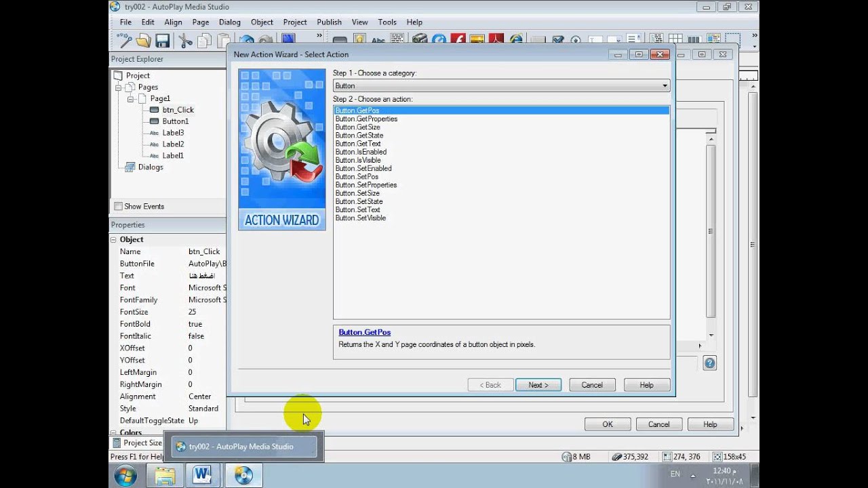Open the File menu
This screenshot has height=488, width=868.
pos(125,22)
